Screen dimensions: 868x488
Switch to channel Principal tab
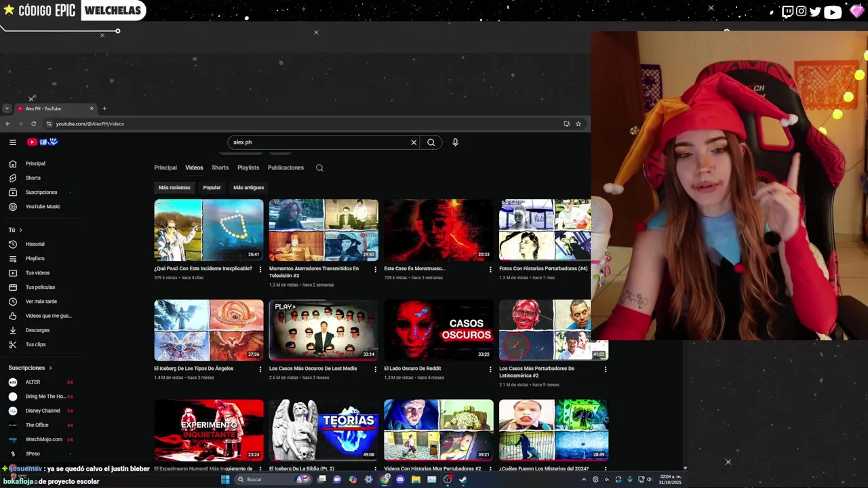pyautogui.click(x=165, y=167)
